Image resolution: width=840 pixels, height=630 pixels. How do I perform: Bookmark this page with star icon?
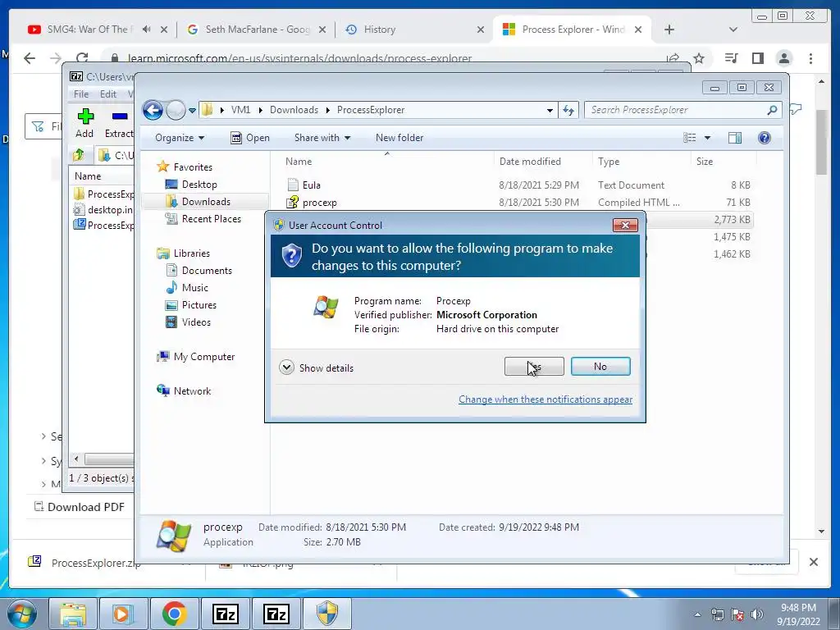pyautogui.click(x=699, y=58)
